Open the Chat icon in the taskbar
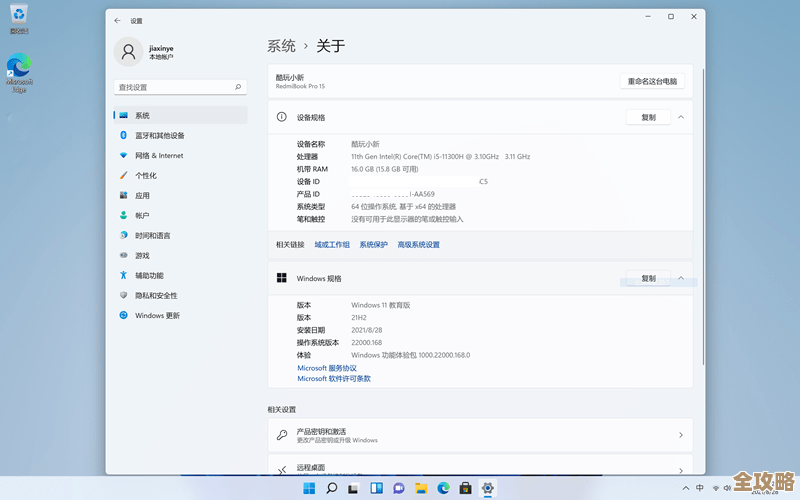Viewport: 800px width, 500px height. coord(398,488)
